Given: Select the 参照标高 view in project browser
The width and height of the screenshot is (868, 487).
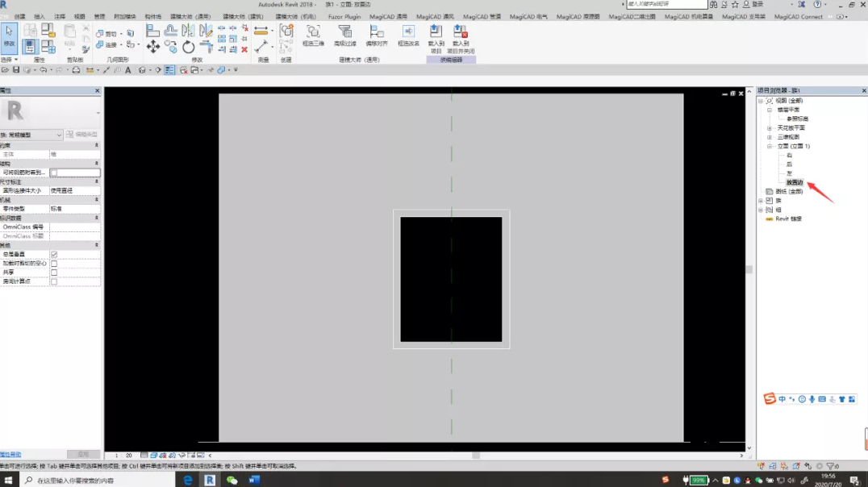Looking at the screenshot, I should (x=798, y=119).
